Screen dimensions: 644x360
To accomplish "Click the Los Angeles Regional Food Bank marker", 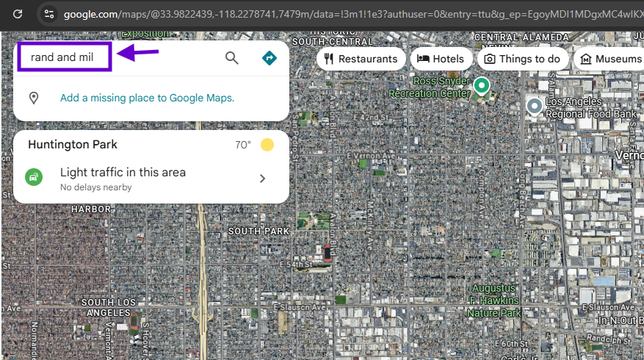I will pos(535,107).
